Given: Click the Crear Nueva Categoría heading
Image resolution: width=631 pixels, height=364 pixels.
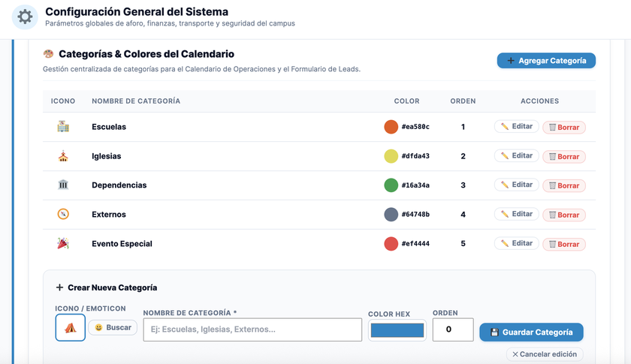Looking at the screenshot, I should point(112,287).
